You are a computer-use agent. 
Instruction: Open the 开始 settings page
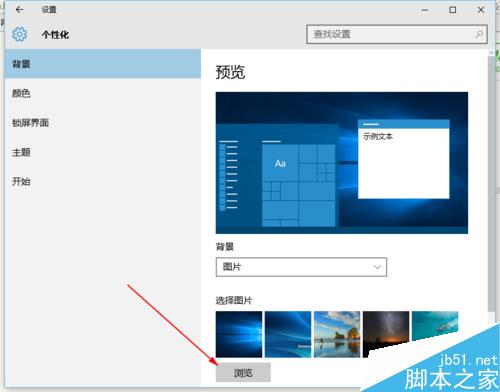(x=103, y=182)
